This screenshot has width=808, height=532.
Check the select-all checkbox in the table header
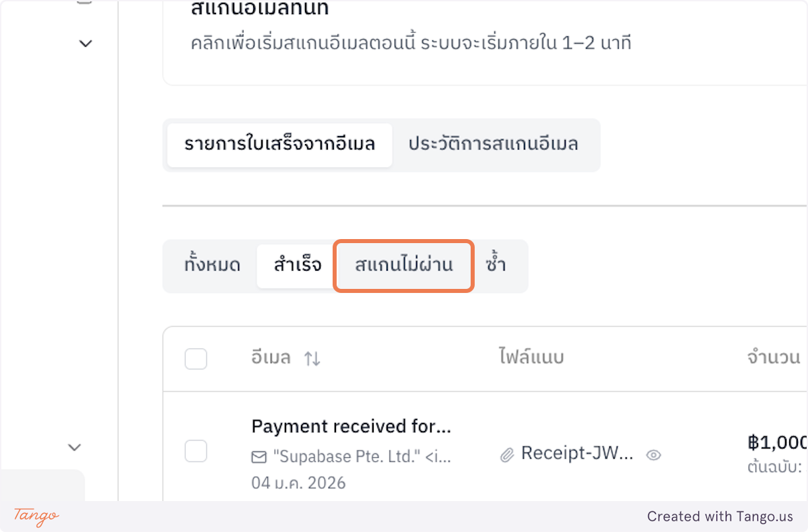pos(196,359)
